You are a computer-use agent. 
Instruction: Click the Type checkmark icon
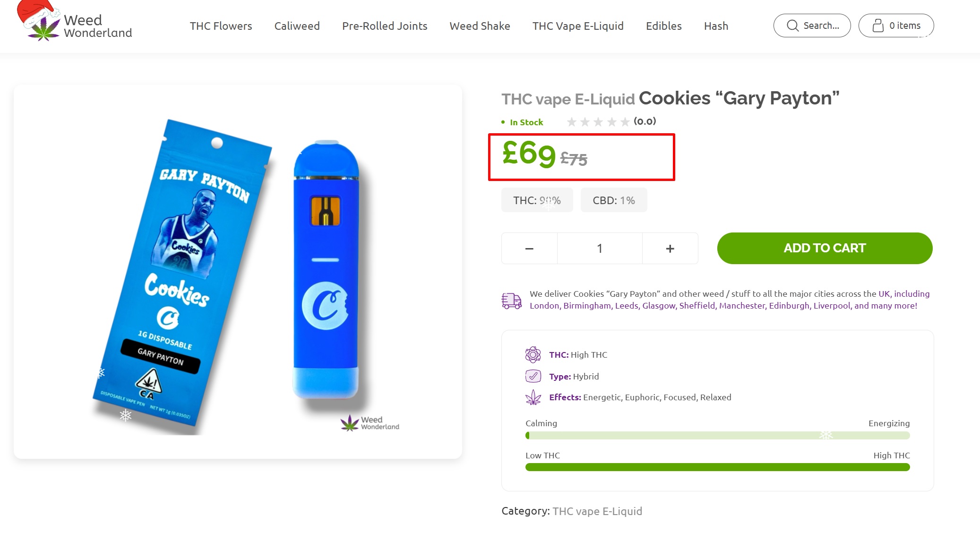(533, 376)
